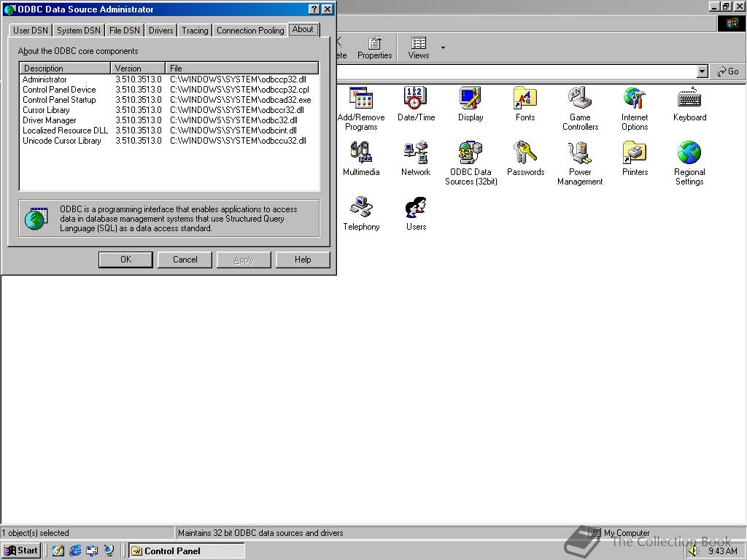This screenshot has width=747, height=560.
Task: Open the File DSN tab
Action: click(x=124, y=31)
